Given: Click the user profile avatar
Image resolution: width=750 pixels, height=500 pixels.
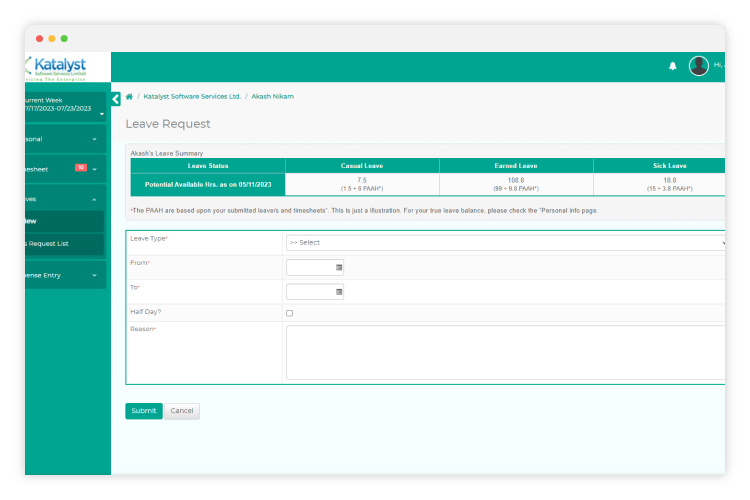Looking at the screenshot, I should (698, 66).
